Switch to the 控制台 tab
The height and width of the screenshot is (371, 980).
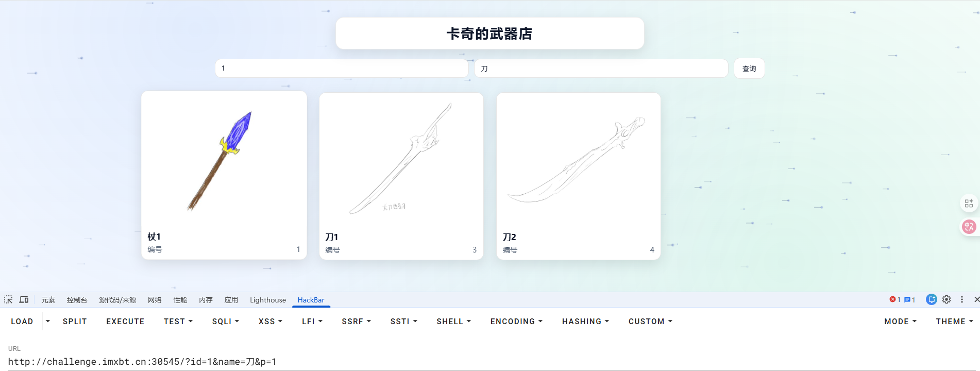[x=77, y=300]
